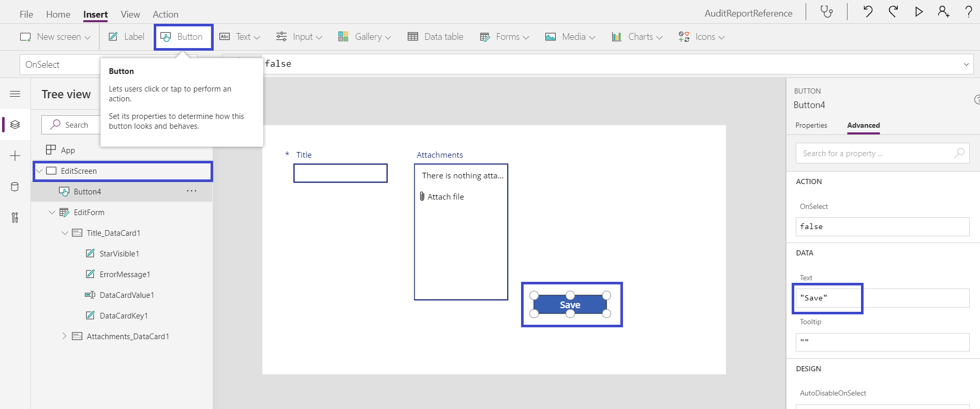Collapse the EditScreen tree node

click(x=39, y=171)
